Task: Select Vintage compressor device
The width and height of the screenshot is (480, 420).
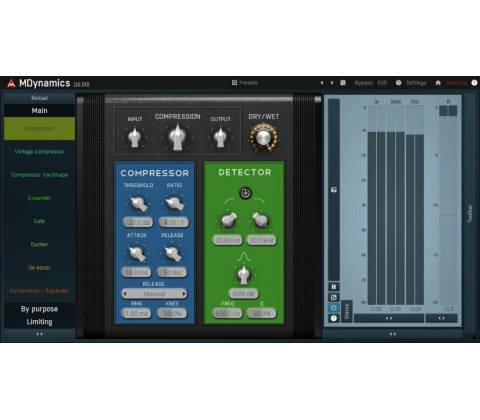Action: [39, 152]
